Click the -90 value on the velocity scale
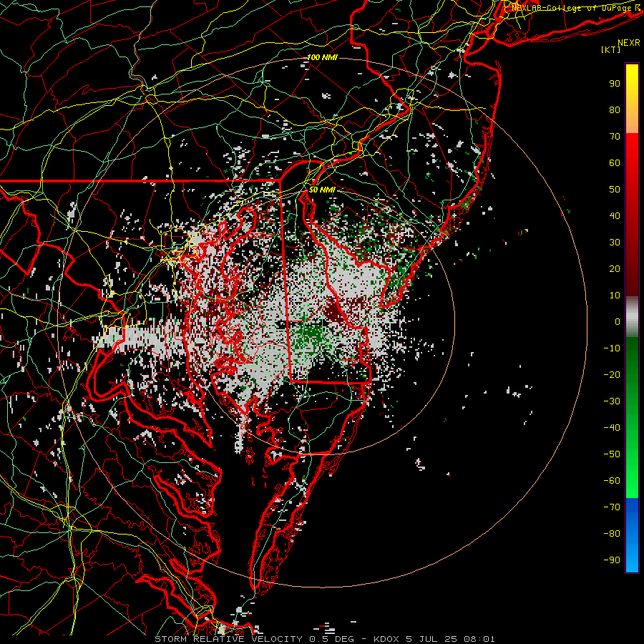The width and height of the screenshot is (644, 644). point(612,560)
